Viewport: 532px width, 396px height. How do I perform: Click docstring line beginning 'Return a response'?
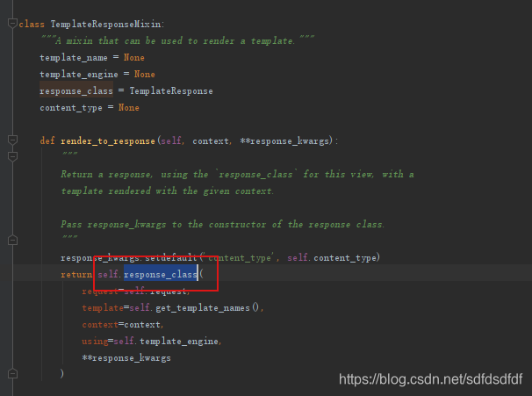pos(237,175)
